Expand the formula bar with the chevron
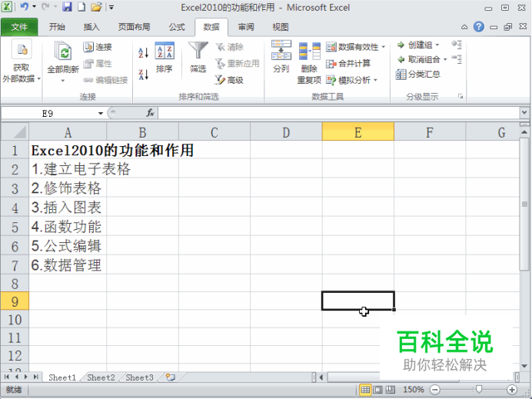This screenshot has width=532, height=399. click(x=524, y=112)
